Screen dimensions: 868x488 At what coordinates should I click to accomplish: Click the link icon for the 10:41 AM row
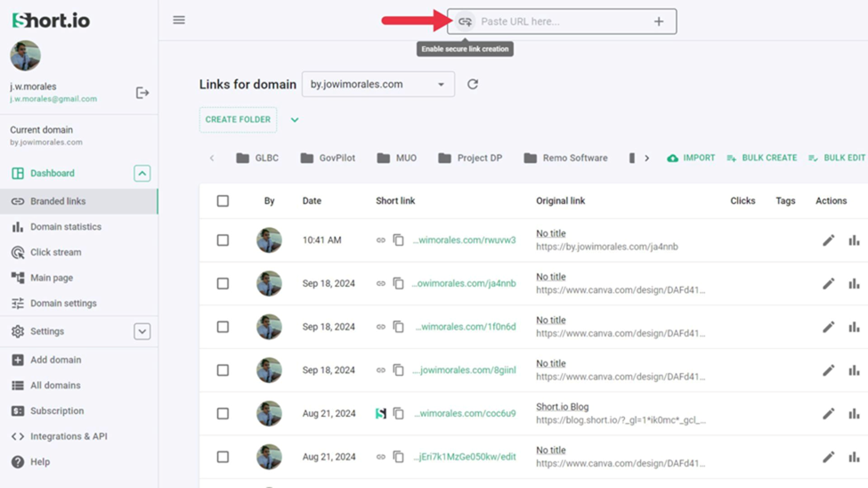click(x=381, y=240)
